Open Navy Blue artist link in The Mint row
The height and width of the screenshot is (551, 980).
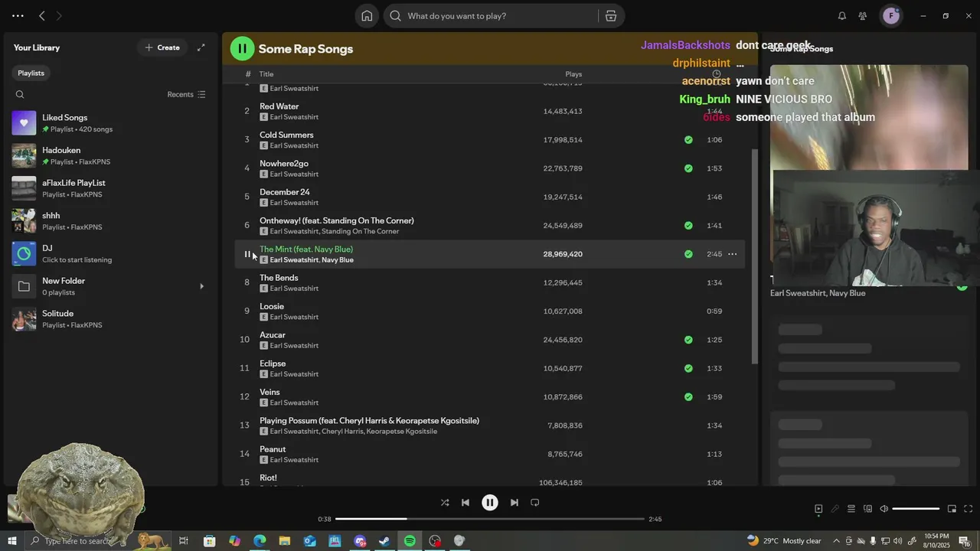338,260
